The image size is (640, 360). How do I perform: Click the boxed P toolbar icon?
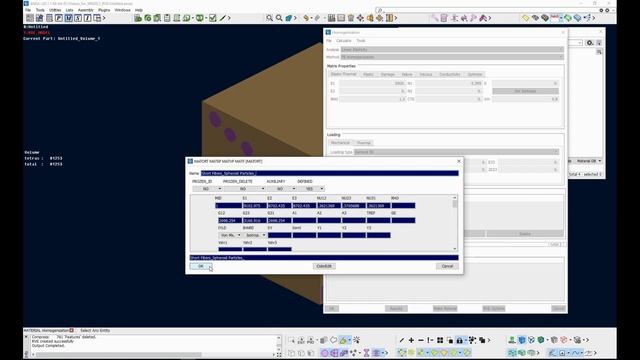pos(59,18)
